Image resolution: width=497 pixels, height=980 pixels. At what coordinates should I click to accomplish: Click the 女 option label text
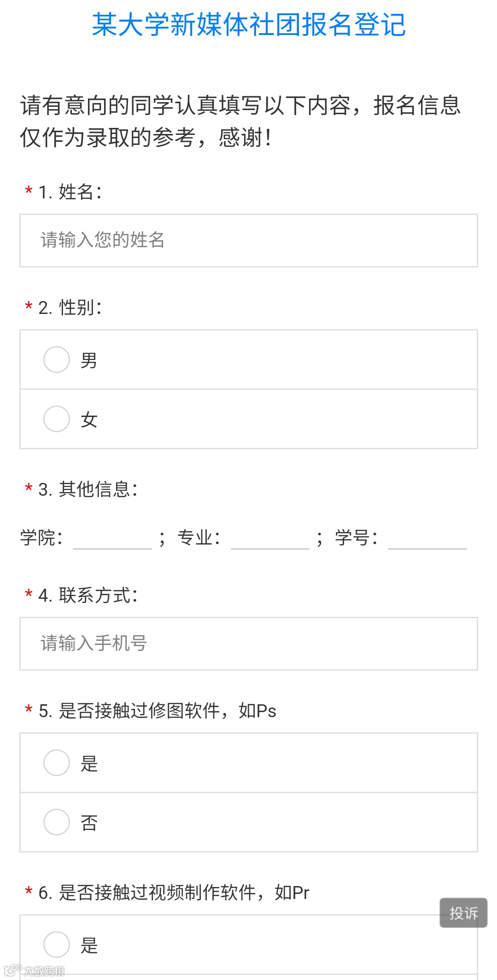click(x=89, y=420)
